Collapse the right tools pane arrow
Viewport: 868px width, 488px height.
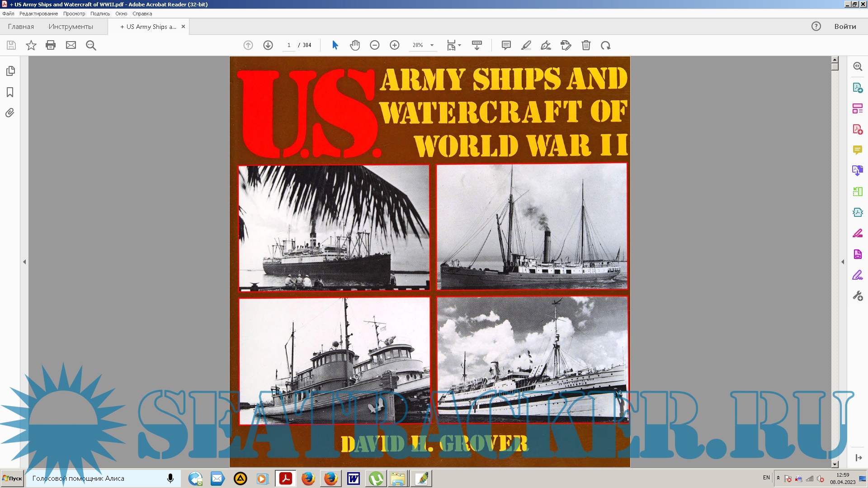coord(843,262)
